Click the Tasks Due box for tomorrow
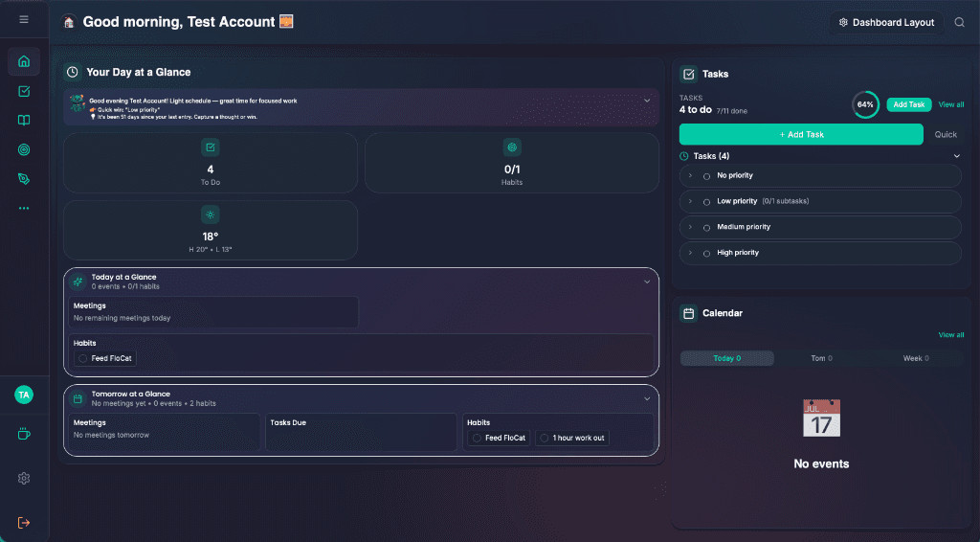The image size is (980, 542). click(x=361, y=432)
